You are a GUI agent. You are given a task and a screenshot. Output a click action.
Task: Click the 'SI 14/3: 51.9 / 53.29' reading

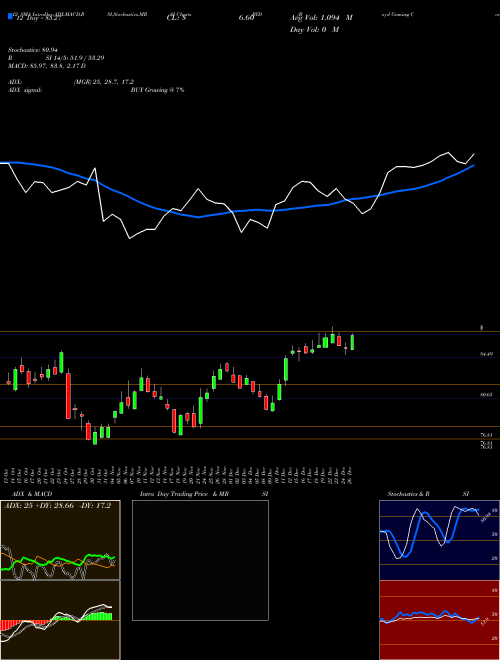pos(75,58)
